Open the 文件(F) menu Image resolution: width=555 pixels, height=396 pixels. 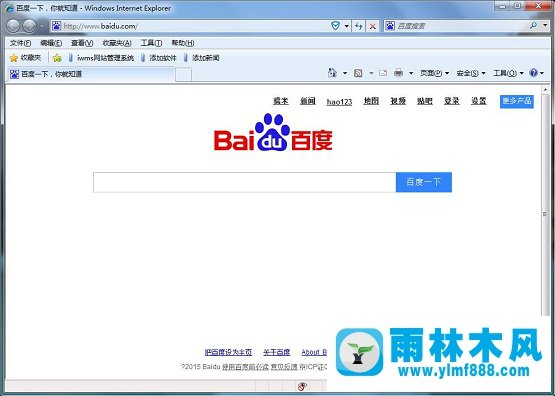pos(20,43)
